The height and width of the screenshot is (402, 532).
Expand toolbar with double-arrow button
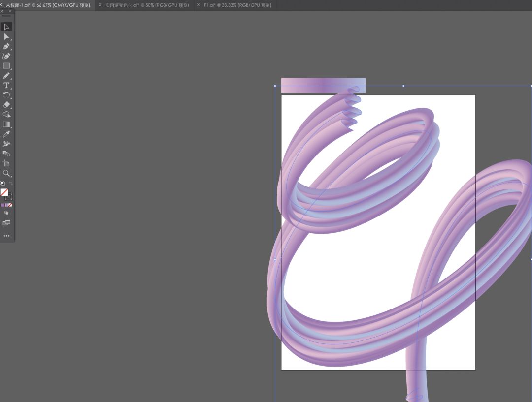tap(10, 11)
